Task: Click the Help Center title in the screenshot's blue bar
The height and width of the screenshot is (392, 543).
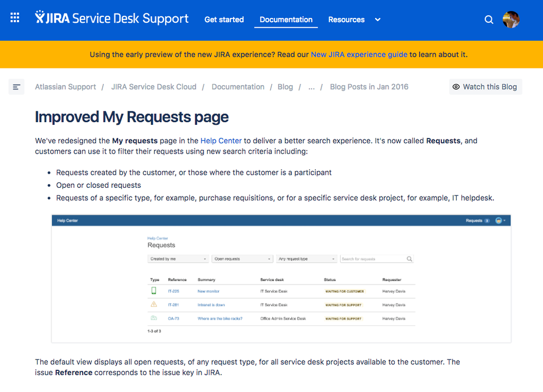Action: [67, 220]
